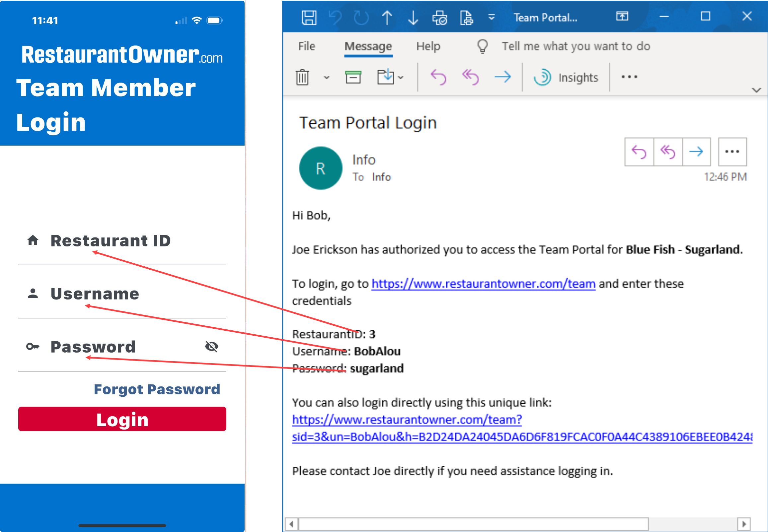Click the person icon beside Username
768x532 pixels.
click(x=33, y=294)
